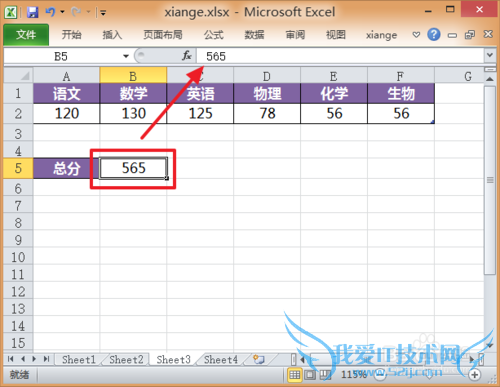500x387 pixels.
Task: Open the Name Box dropdown arrow
Action: pos(126,56)
